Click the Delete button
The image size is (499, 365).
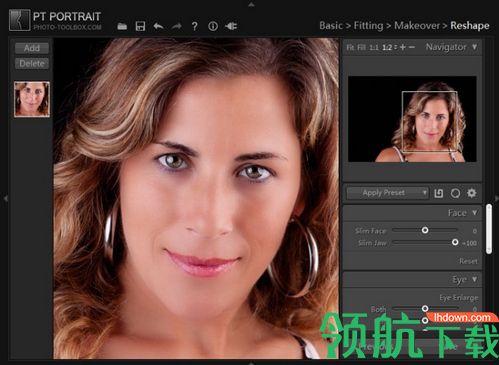click(x=32, y=63)
